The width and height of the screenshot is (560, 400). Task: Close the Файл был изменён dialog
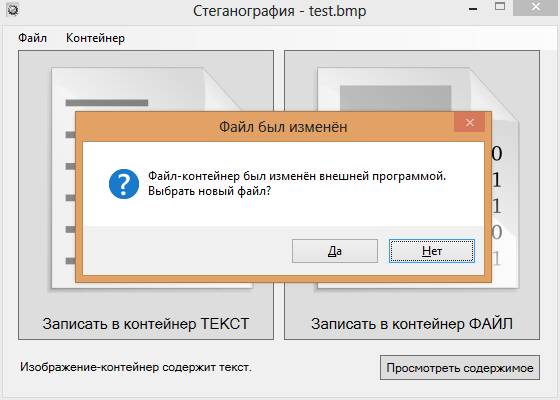[x=469, y=122]
